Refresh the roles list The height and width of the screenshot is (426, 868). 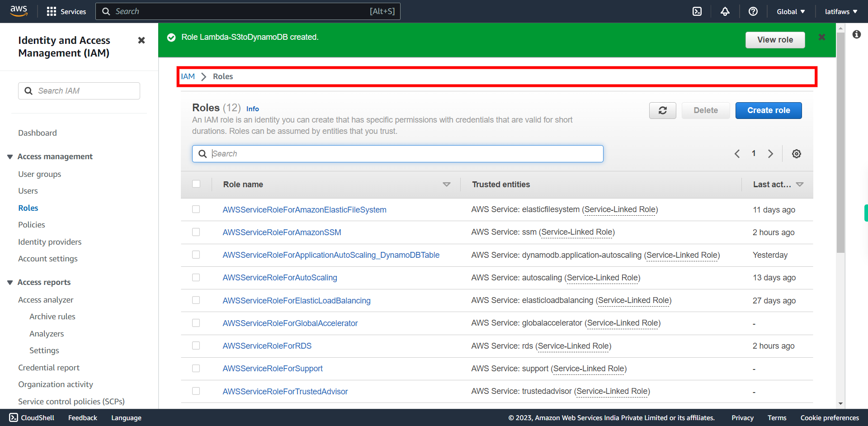click(x=663, y=110)
